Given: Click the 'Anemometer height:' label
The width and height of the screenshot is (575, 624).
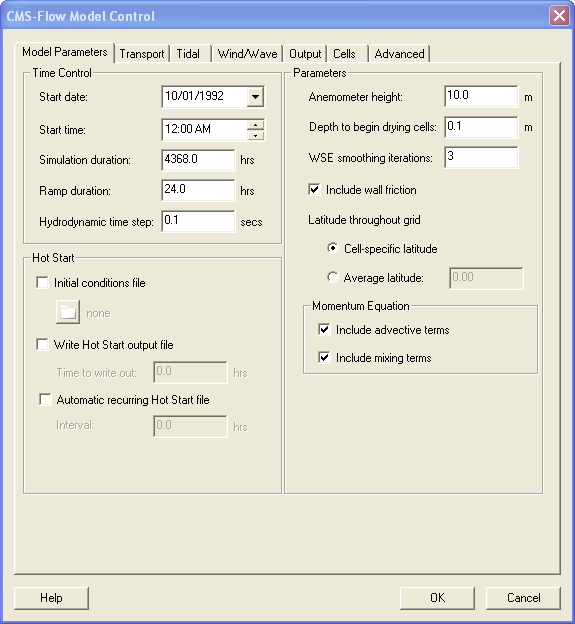Looking at the screenshot, I should [x=355, y=97].
